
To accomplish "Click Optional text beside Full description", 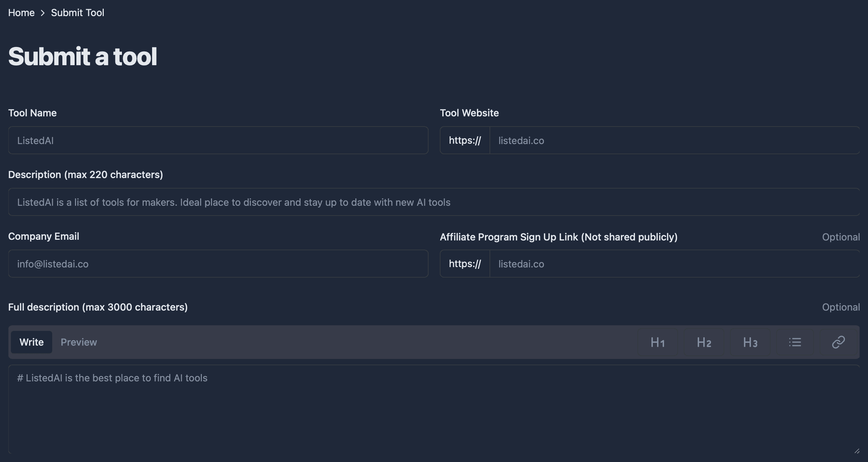I will [x=841, y=307].
